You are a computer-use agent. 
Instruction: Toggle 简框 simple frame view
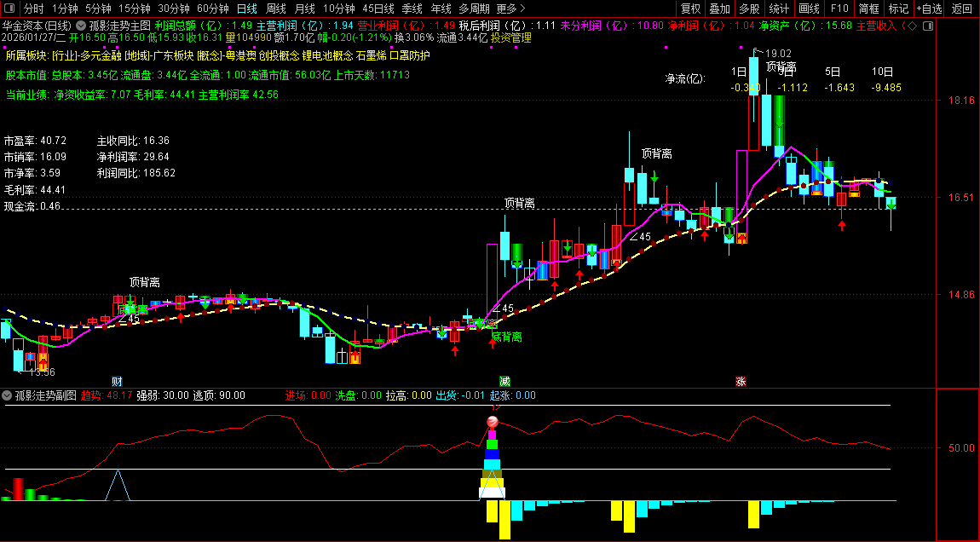(869, 9)
